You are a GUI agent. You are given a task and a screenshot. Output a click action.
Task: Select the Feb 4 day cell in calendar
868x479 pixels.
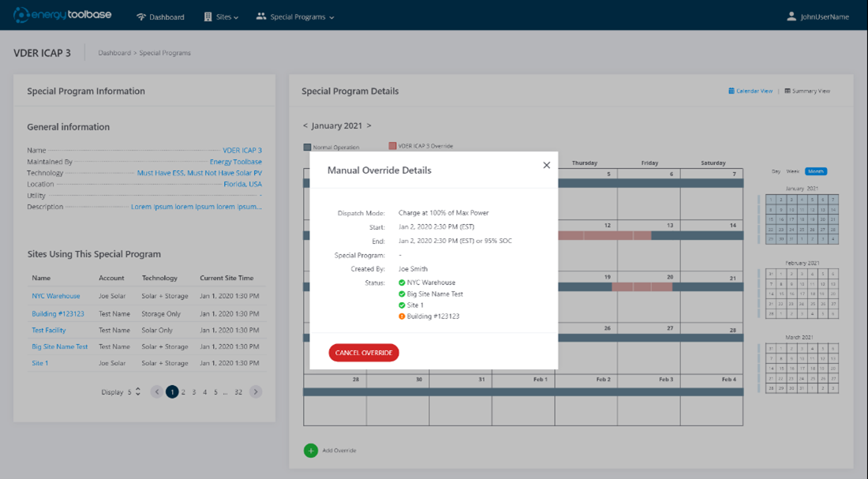[x=712, y=400]
